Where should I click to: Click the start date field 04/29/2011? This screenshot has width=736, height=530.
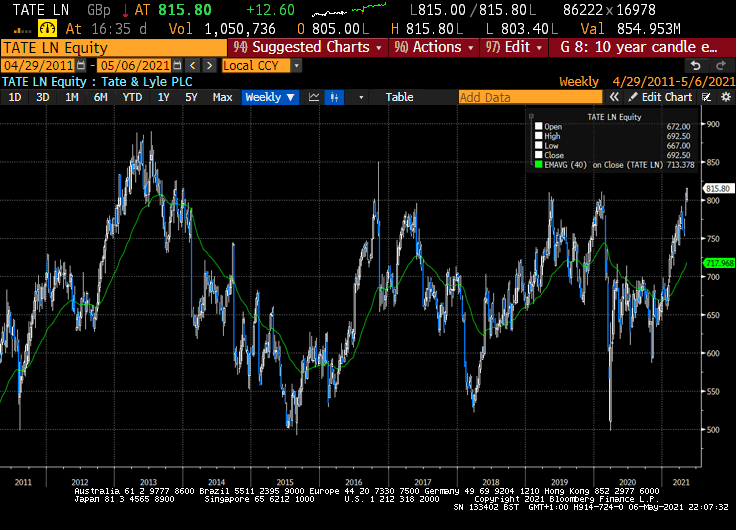38,65
